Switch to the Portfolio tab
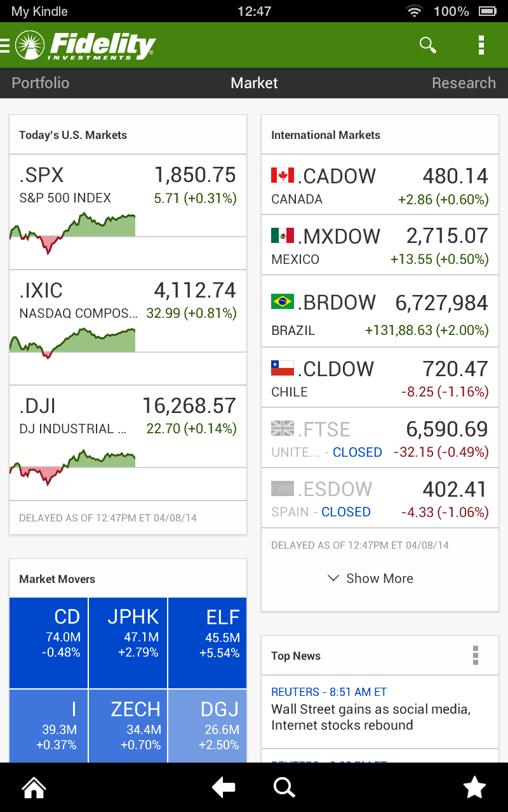Image resolution: width=508 pixels, height=812 pixels. tap(39, 82)
